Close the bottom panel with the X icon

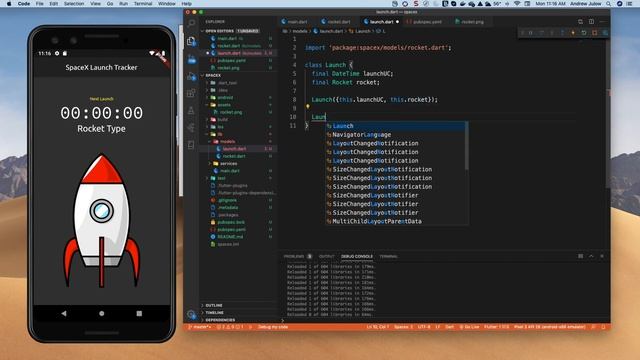pos(602,256)
